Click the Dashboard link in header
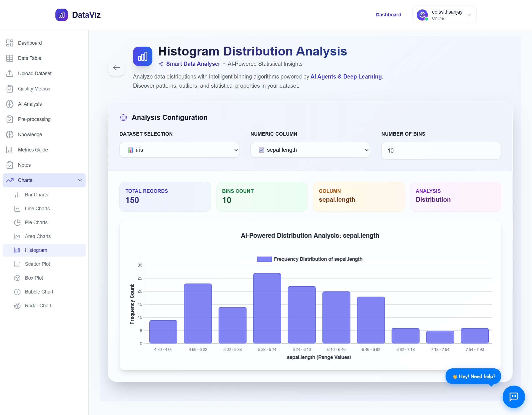Viewport: 532px width, 415px height. pos(388,15)
